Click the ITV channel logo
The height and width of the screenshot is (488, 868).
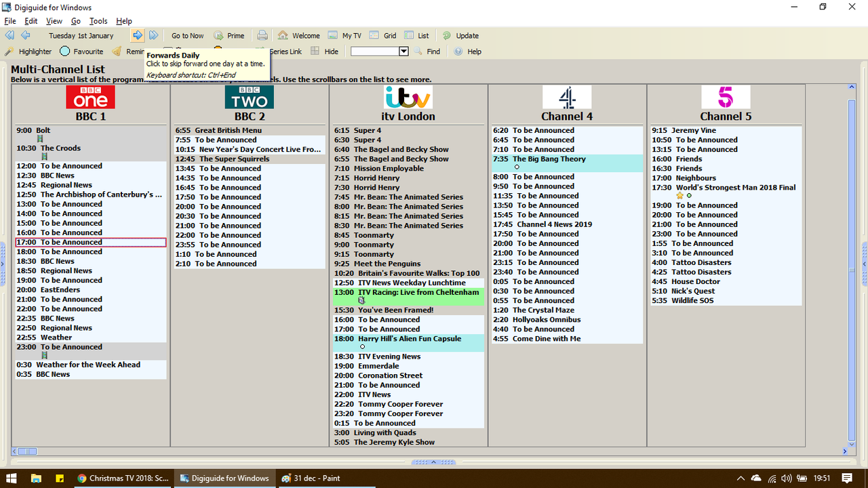coord(408,97)
